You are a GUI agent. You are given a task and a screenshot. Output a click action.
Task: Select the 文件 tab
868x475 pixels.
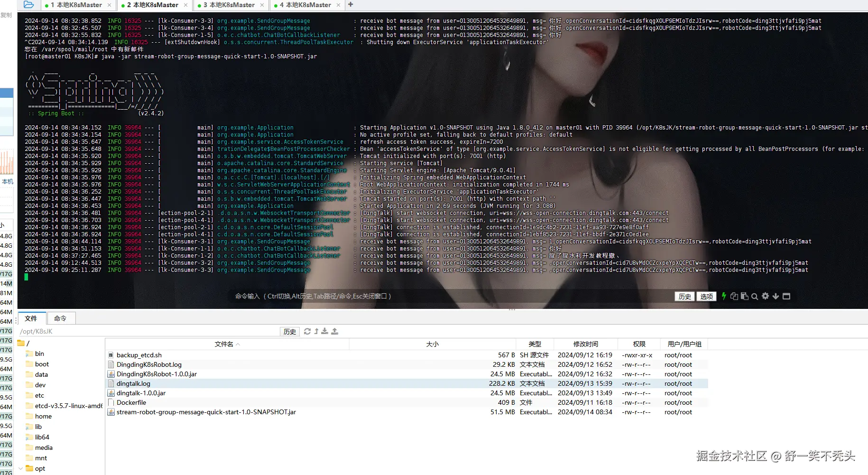point(31,318)
